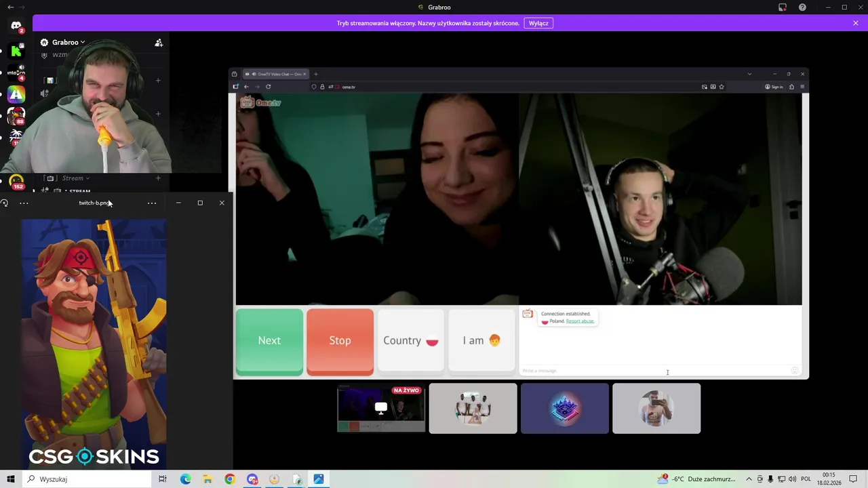Click the Report abuse link
This screenshot has width=868, height=488.
tap(580, 321)
